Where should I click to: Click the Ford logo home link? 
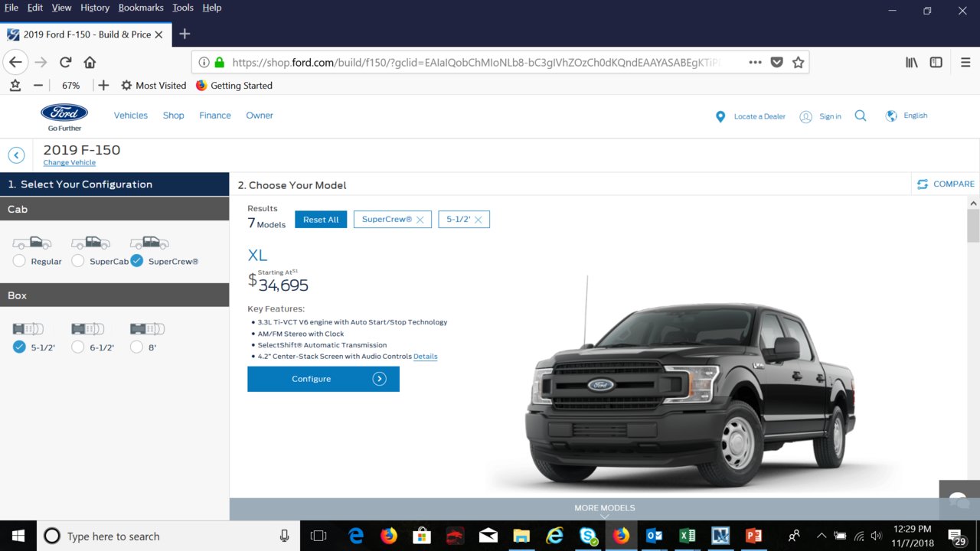coord(64,116)
